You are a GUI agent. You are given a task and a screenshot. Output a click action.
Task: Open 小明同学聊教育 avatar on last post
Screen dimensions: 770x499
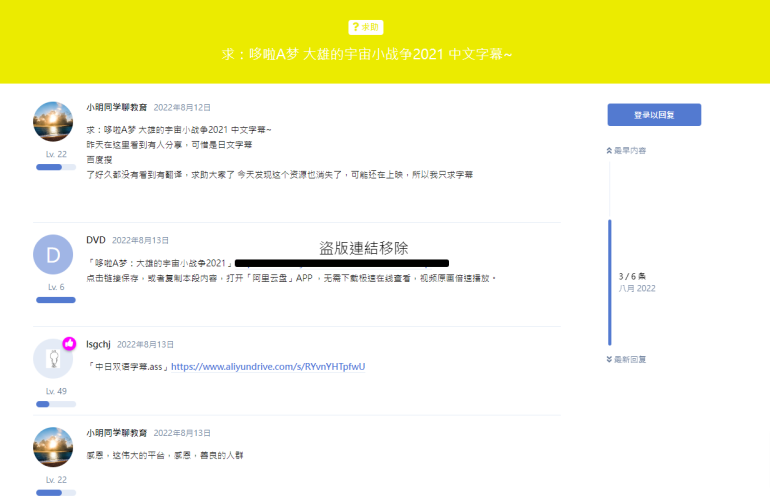pos(53,447)
